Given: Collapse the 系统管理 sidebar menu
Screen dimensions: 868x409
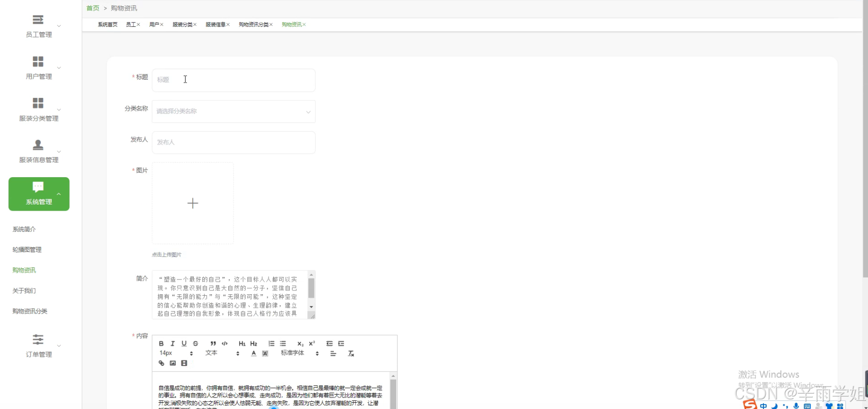Looking at the screenshot, I should pos(39,194).
